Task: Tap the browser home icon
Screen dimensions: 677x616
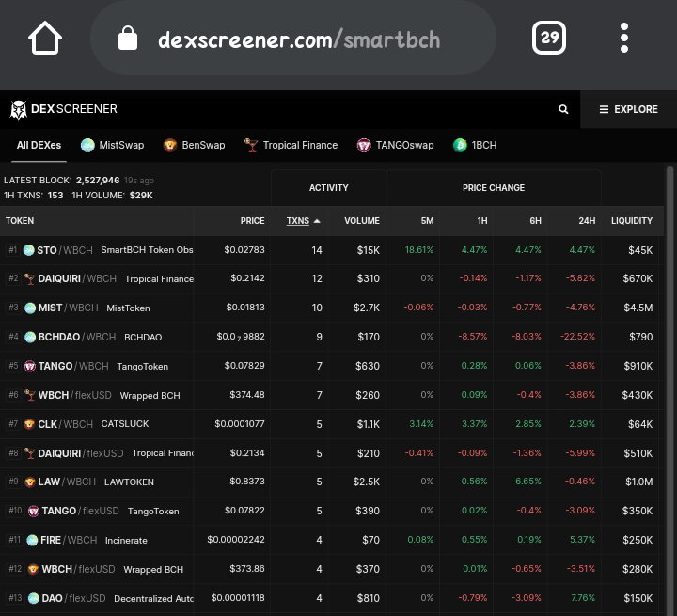Action: click(x=45, y=38)
